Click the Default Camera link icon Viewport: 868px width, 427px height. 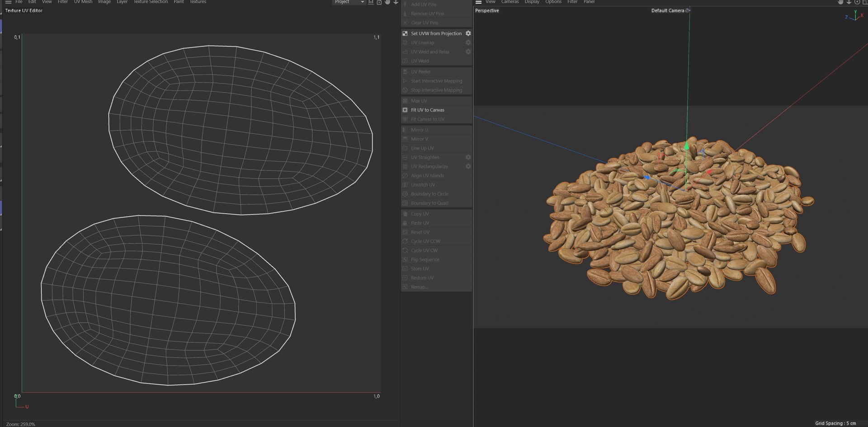tap(688, 10)
